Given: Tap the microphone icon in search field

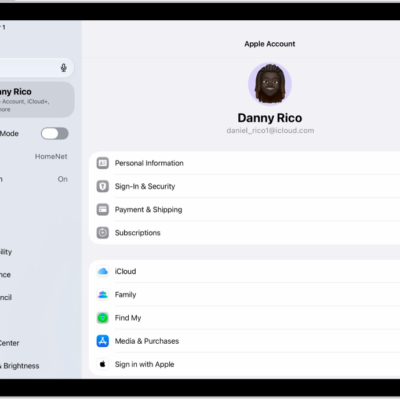Looking at the screenshot, I should (64, 68).
